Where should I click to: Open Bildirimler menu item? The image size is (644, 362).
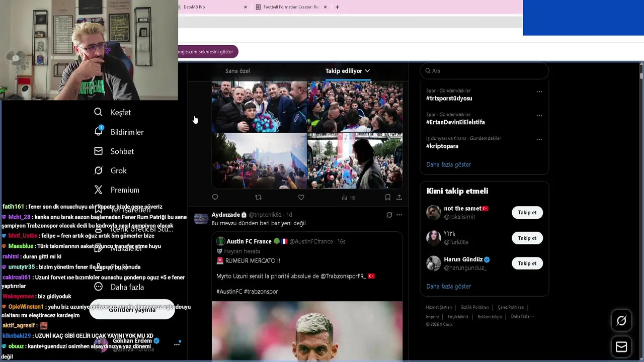pos(127,132)
